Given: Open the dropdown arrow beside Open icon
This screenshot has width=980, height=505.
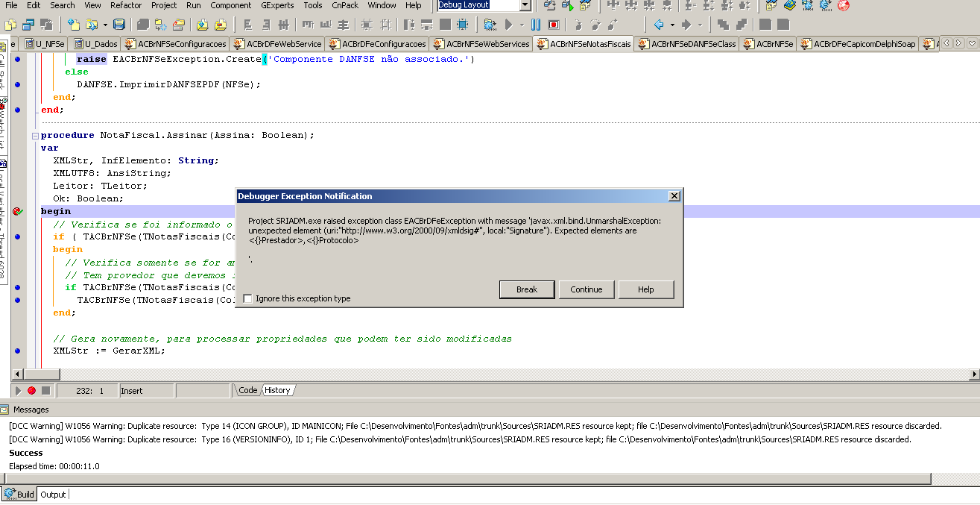Looking at the screenshot, I should click(x=105, y=24).
